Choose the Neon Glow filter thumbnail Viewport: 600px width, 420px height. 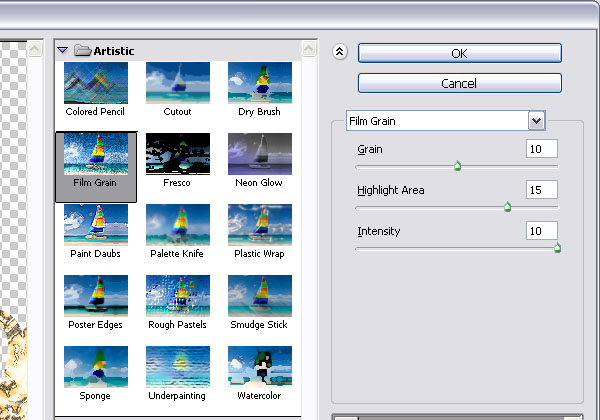pyautogui.click(x=260, y=155)
